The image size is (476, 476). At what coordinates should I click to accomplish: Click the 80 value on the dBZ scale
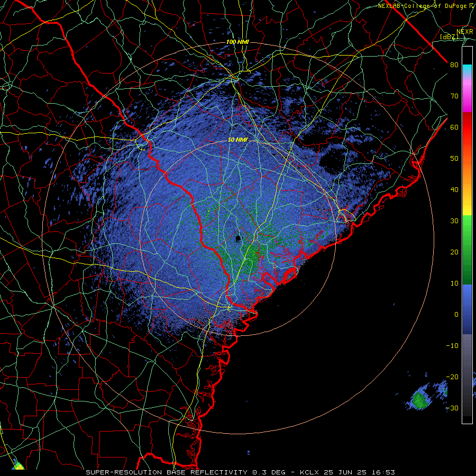454,65
